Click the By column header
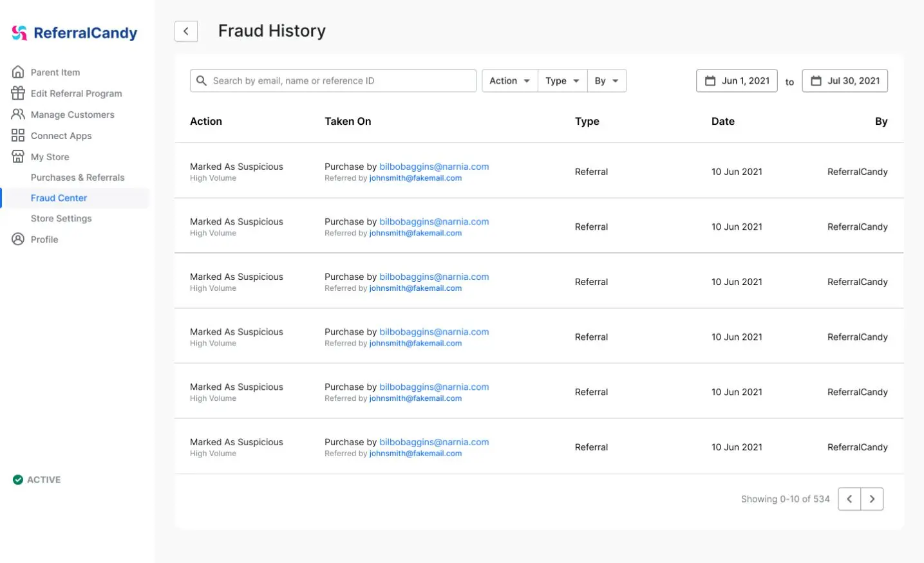 point(882,122)
